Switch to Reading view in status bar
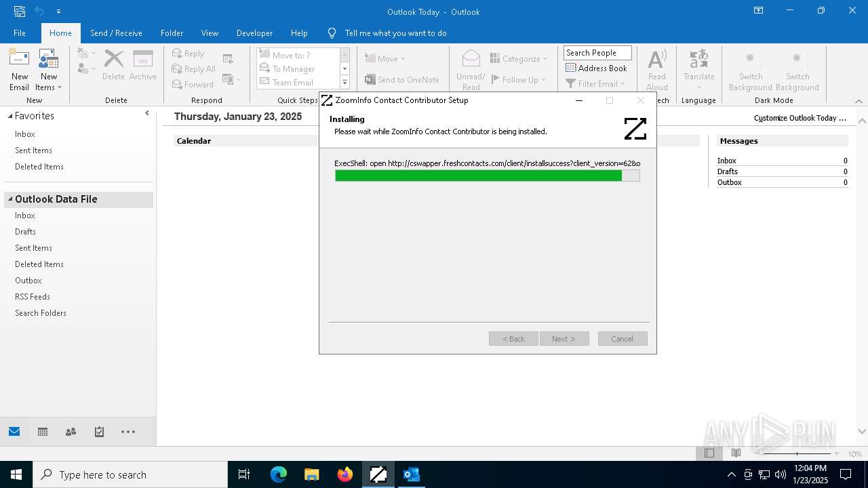The height and width of the screenshot is (488, 868). [x=736, y=453]
